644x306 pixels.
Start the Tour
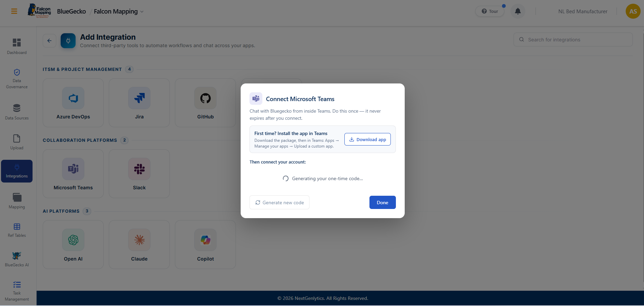[x=490, y=11]
